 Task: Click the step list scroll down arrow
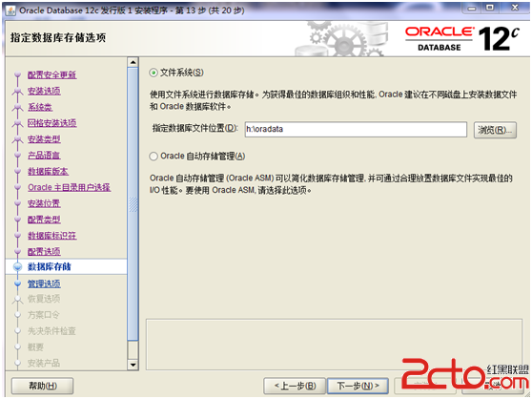pos(133,365)
